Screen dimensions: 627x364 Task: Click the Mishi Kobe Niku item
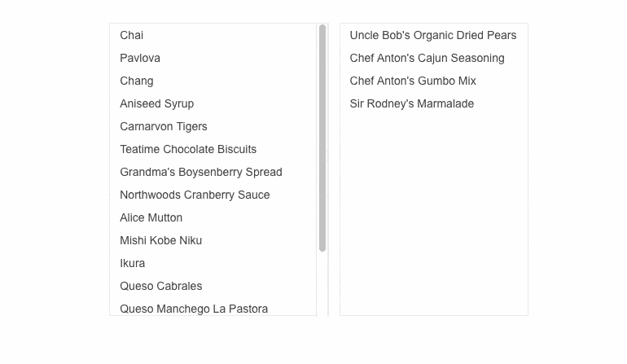click(161, 240)
